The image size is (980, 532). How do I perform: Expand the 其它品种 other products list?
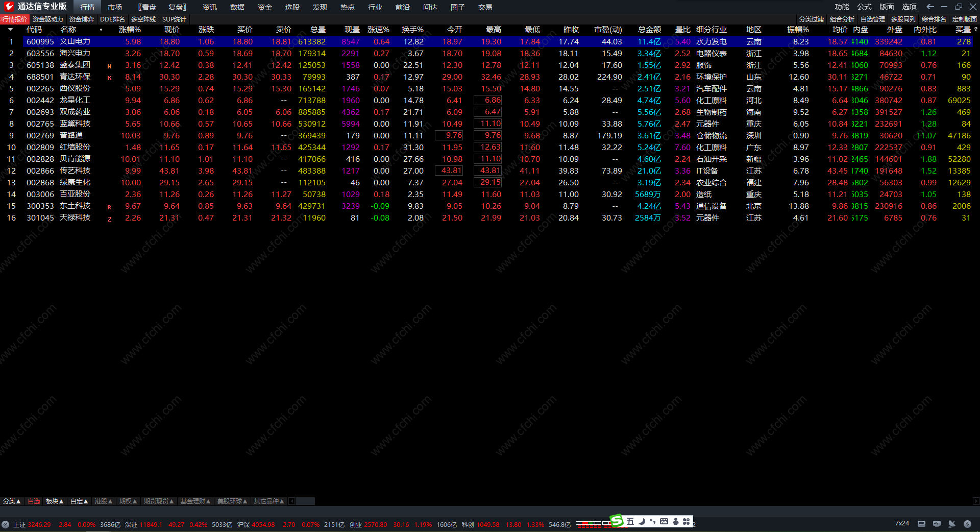[x=269, y=501]
